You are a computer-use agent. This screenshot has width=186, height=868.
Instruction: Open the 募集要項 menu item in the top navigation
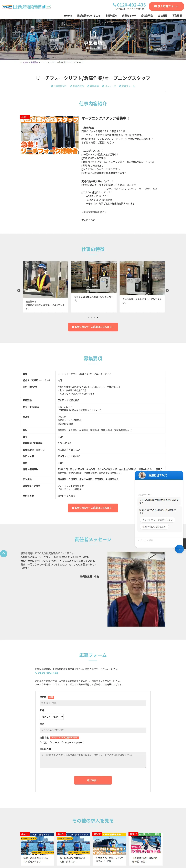pos(177,15)
